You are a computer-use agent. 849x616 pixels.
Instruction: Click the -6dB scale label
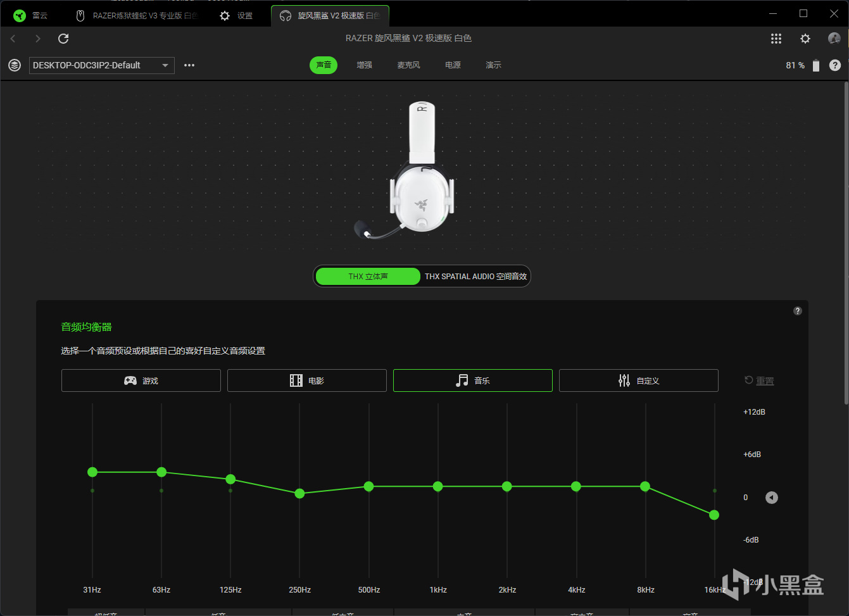(751, 540)
